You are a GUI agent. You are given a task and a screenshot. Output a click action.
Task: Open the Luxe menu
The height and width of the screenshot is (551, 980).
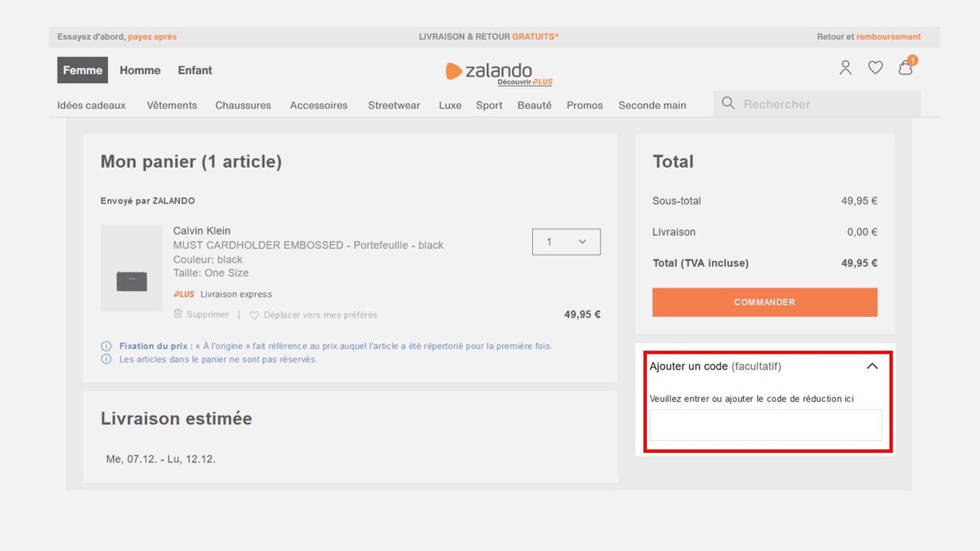coord(450,106)
